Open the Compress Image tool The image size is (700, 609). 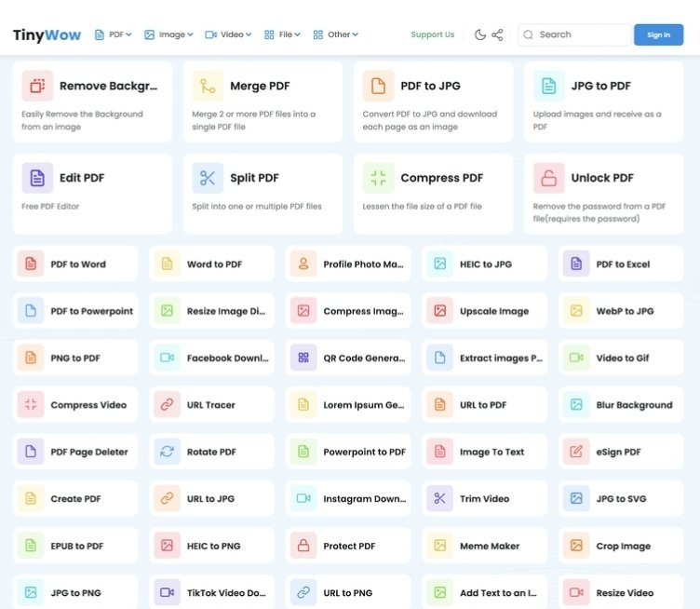click(348, 311)
